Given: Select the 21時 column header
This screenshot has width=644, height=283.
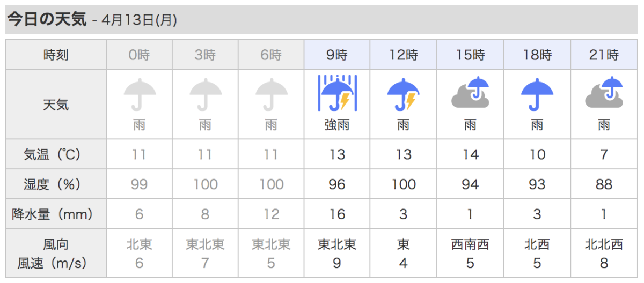Looking at the screenshot, I should (604, 55).
